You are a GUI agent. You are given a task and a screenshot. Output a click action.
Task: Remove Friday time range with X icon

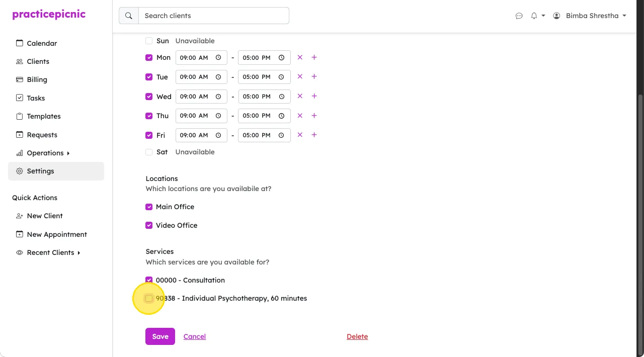300,135
